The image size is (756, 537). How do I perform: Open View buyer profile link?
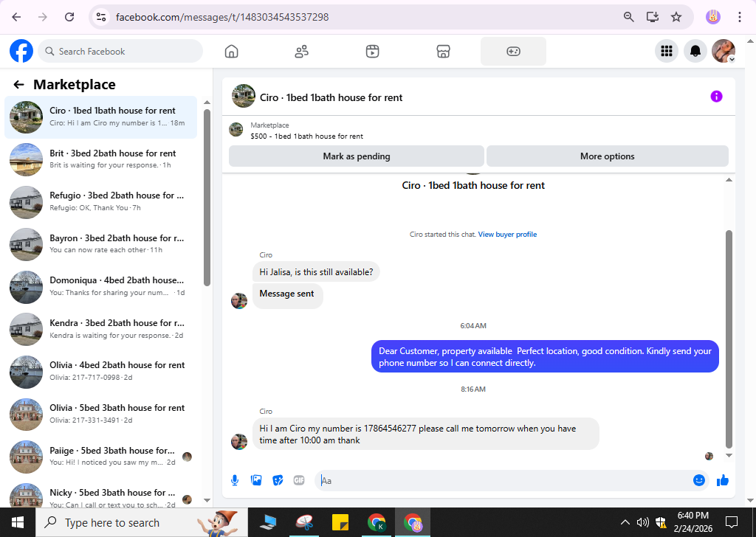coord(507,235)
